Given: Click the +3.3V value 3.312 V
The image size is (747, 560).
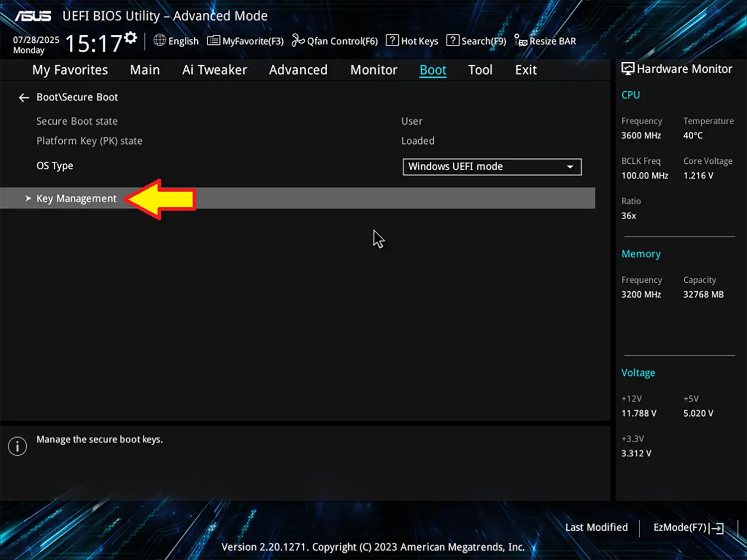Looking at the screenshot, I should click(x=636, y=453).
